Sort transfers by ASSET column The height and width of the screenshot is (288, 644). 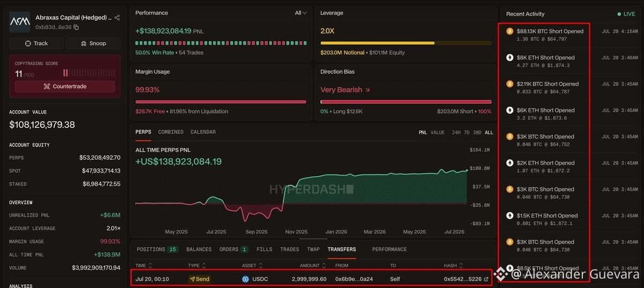coord(253,265)
